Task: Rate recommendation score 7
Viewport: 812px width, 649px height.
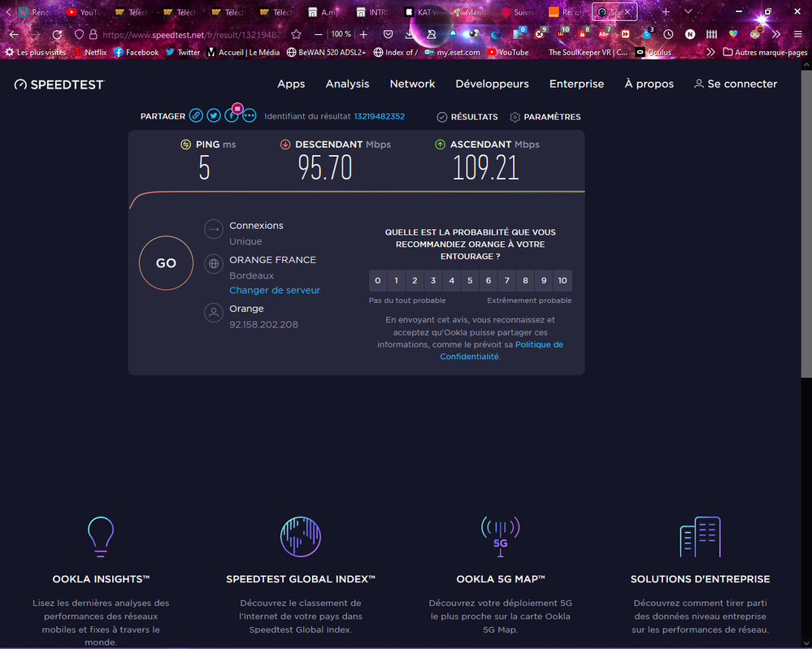Action: [507, 280]
